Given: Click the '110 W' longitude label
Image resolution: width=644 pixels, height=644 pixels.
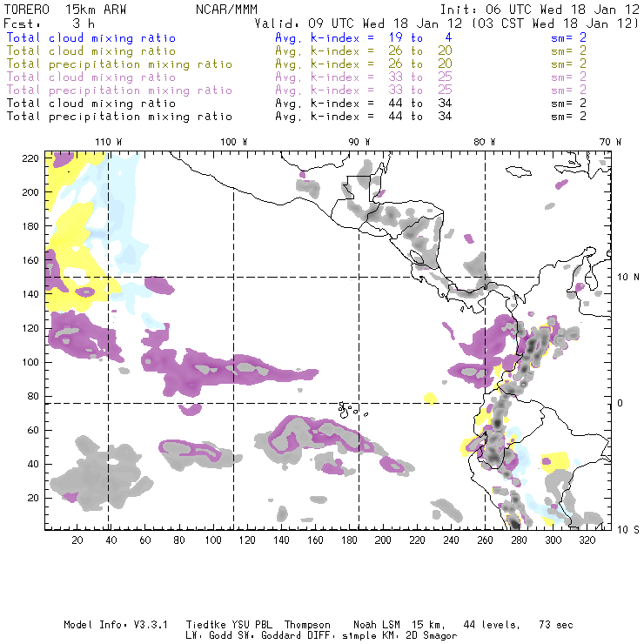Looking at the screenshot, I should (109, 142).
